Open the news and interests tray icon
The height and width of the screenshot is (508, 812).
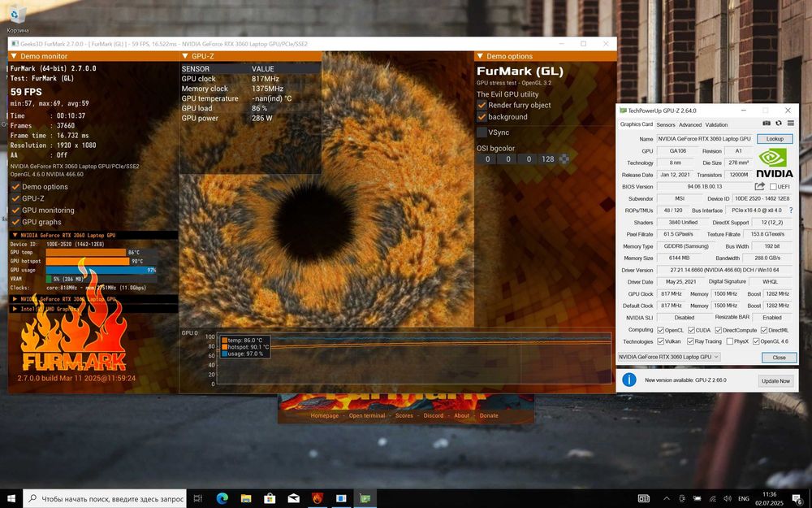(x=644, y=499)
